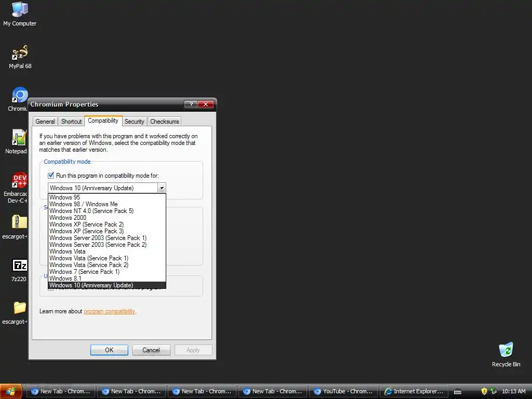
Task: Switch to YouTube - Chromium taskbar button
Action: point(343,391)
